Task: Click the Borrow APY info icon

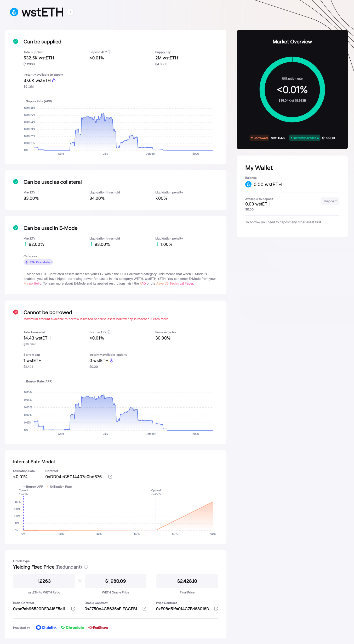Action: click(x=109, y=332)
